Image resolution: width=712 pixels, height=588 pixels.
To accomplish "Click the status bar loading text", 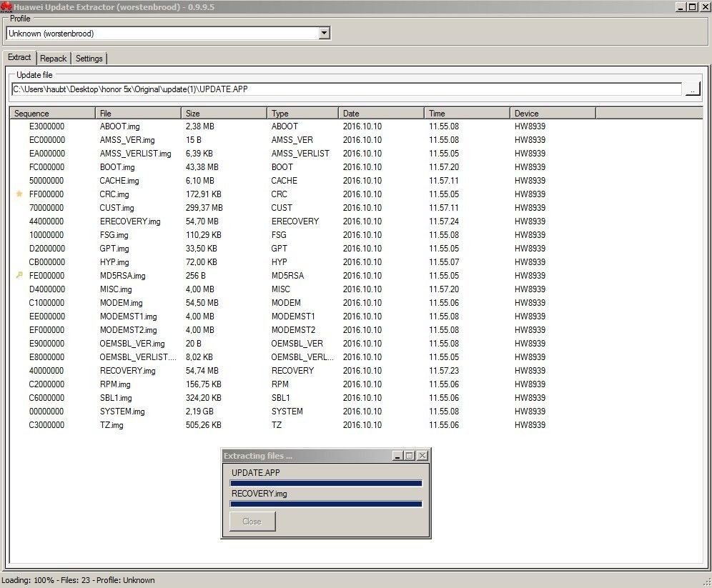I will [78, 580].
